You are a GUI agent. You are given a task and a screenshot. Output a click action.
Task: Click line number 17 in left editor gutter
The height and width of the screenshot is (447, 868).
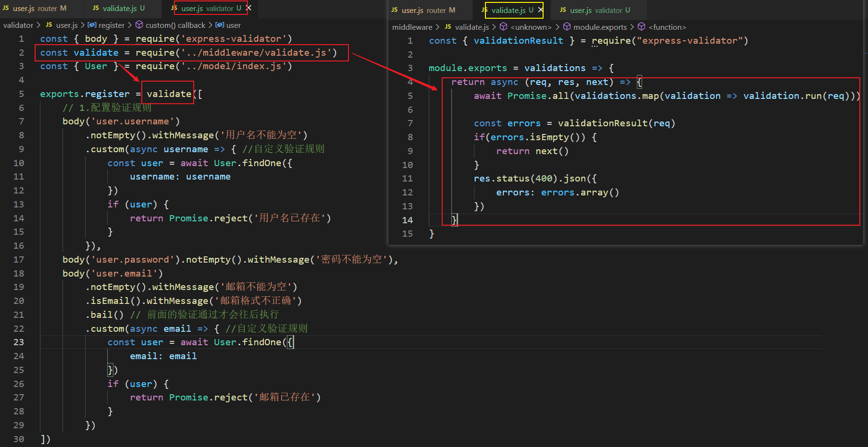[19, 259]
